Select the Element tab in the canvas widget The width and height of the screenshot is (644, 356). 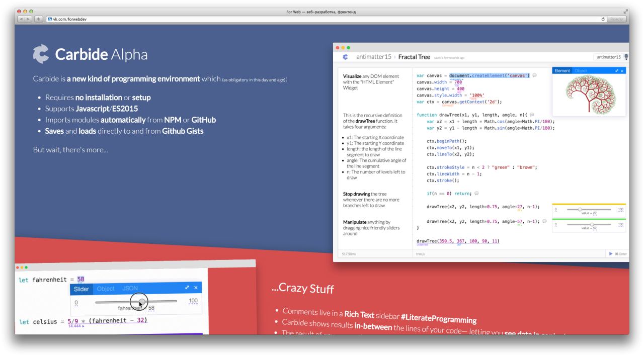click(x=562, y=71)
